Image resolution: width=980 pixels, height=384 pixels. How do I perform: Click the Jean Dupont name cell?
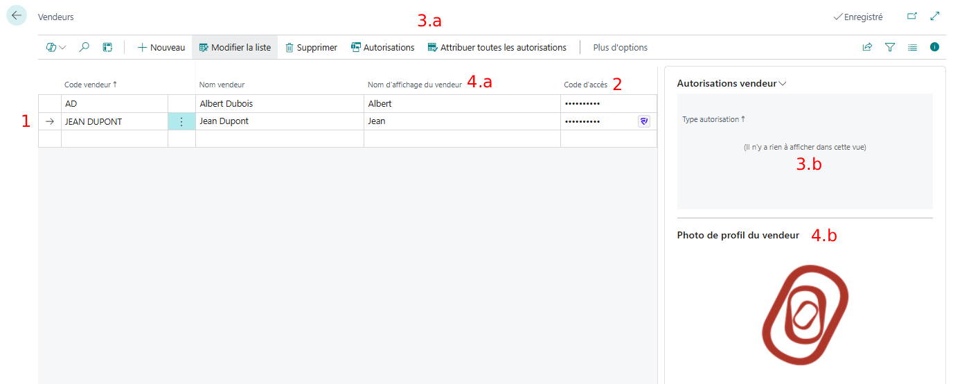280,121
